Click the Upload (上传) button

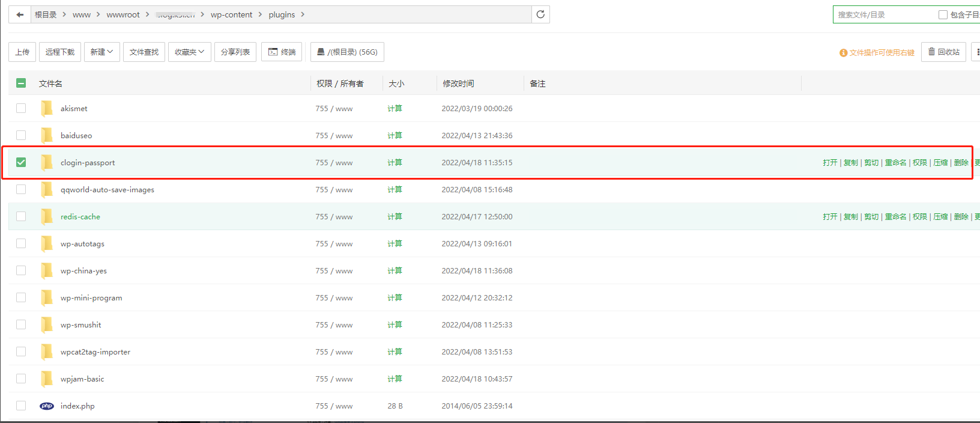(22, 52)
